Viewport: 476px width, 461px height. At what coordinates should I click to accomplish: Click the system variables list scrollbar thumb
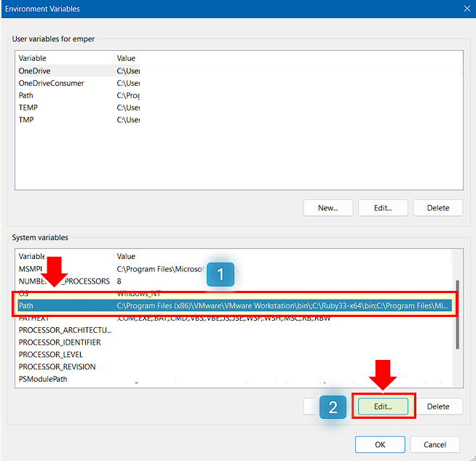457,315
